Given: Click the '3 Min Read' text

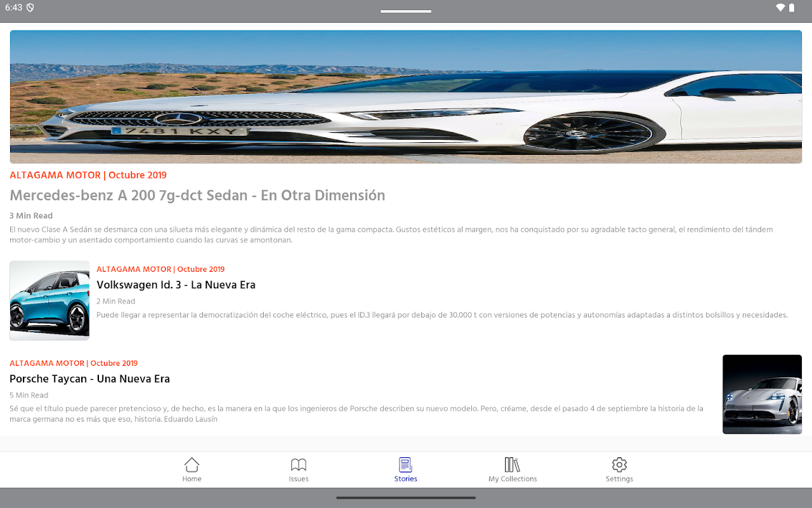Looking at the screenshot, I should [x=31, y=216].
